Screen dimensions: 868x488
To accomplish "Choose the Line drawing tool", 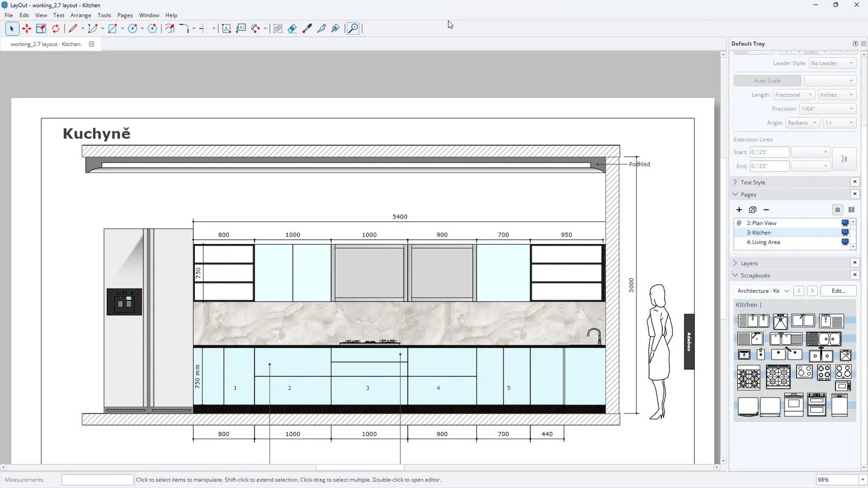I will 73,29.
